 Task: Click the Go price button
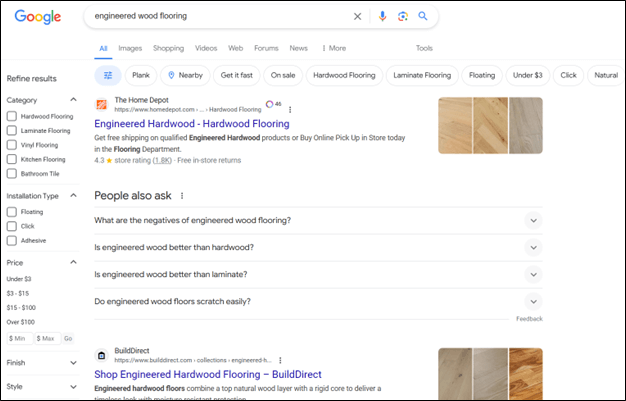[68, 338]
